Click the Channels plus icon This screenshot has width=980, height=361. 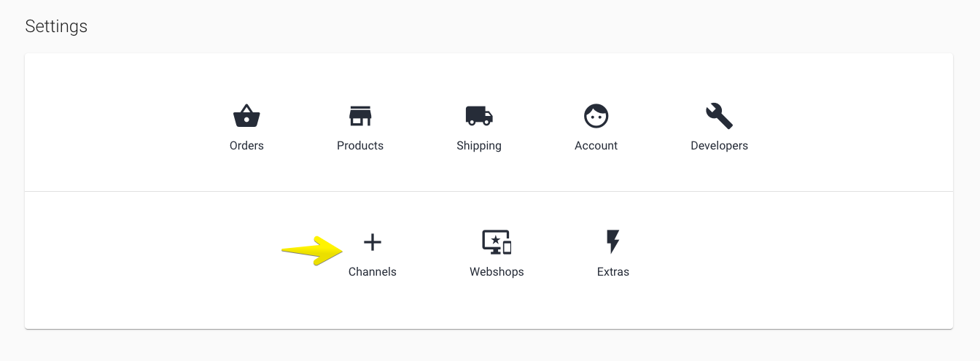(x=373, y=242)
